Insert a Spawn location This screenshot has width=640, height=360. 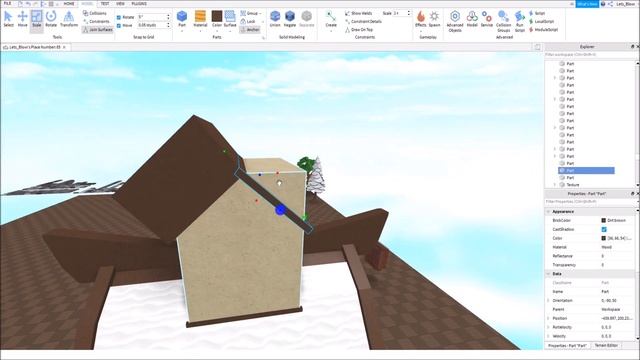[x=434, y=19]
